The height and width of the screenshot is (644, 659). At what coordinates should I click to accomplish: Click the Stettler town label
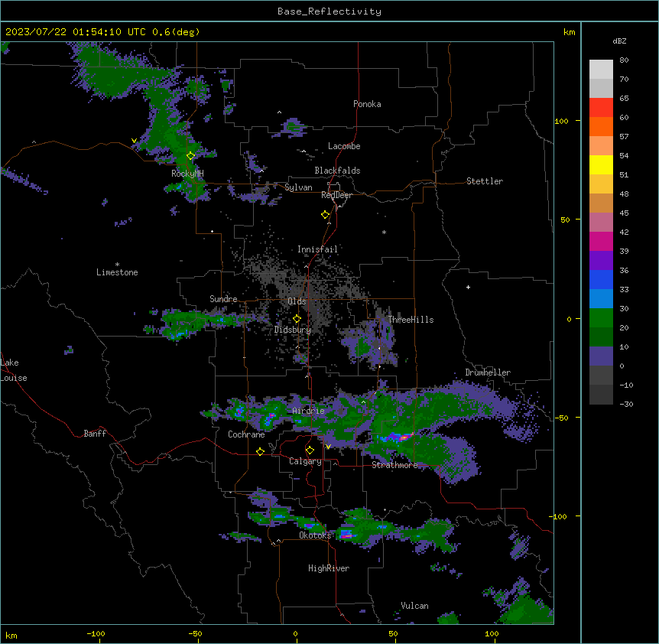click(x=485, y=181)
